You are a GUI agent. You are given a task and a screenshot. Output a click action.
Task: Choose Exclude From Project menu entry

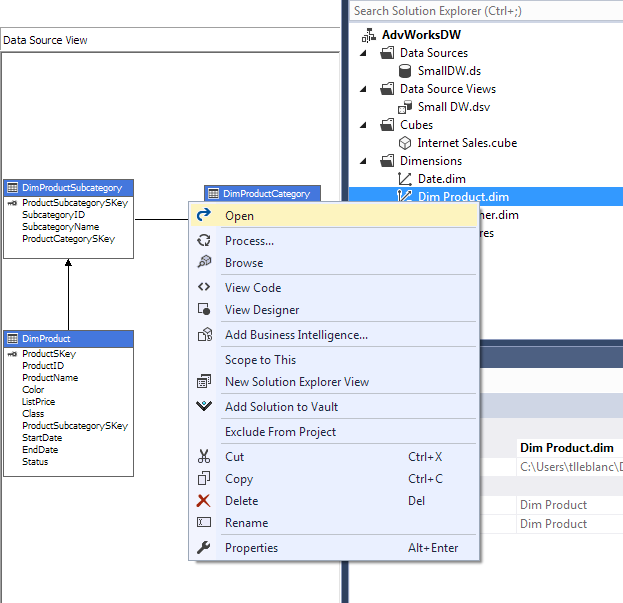tap(280, 432)
